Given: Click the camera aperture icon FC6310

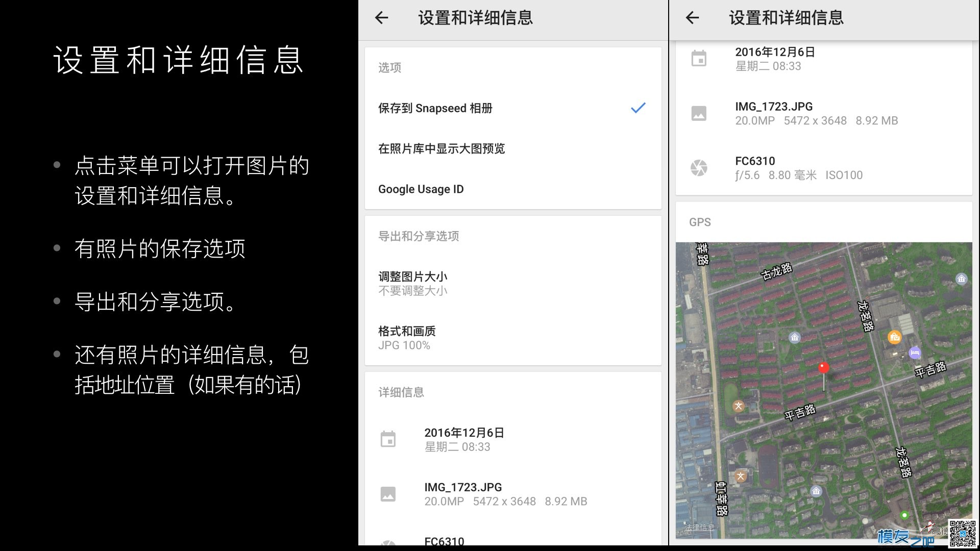Looking at the screenshot, I should click(x=700, y=167).
